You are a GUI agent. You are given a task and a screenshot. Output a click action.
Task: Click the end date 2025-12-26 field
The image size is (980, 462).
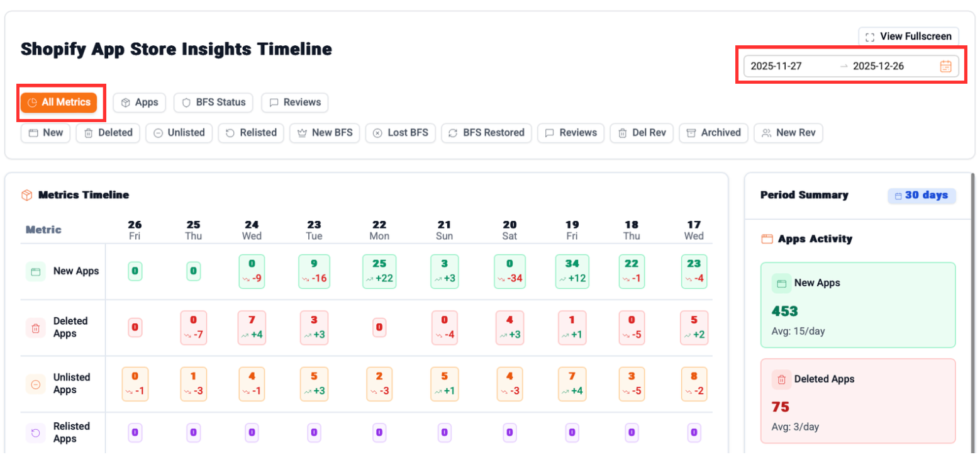pyautogui.click(x=878, y=66)
